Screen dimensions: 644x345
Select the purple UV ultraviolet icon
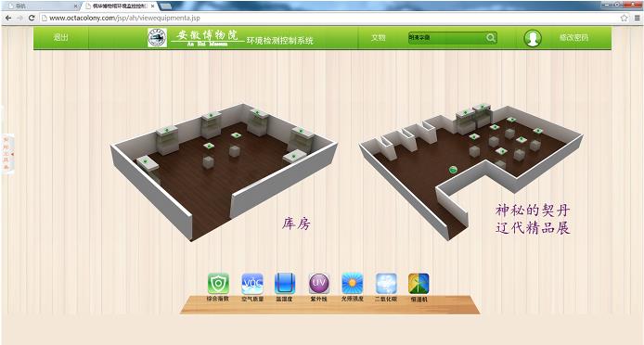pos(318,284)
